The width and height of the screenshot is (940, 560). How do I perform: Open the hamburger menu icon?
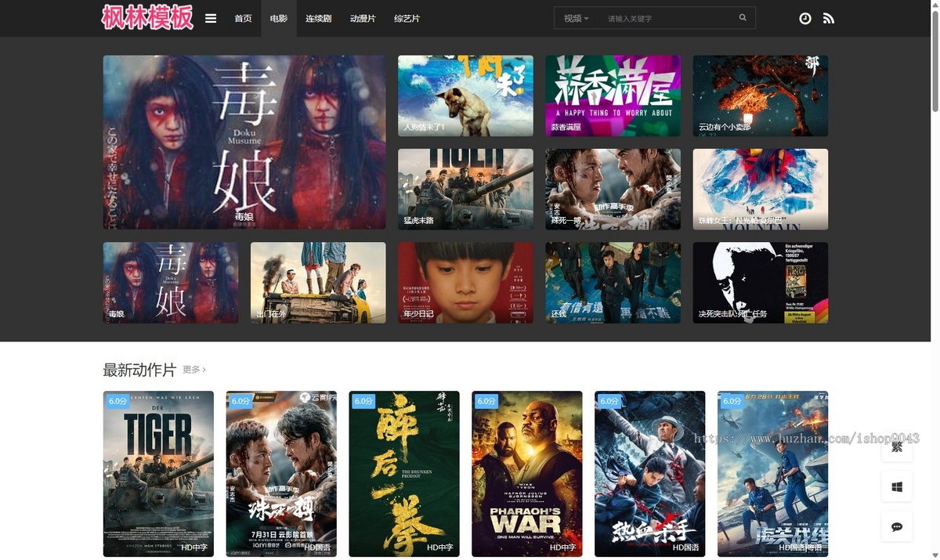pyautogui.click(x=211, y=18)
